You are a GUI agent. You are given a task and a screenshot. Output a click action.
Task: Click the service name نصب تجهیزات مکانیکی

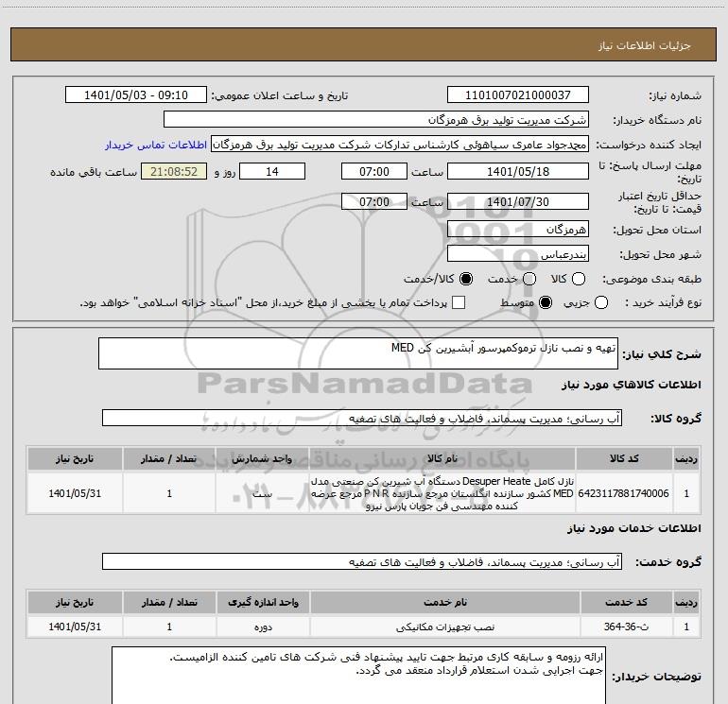(444, 627)
